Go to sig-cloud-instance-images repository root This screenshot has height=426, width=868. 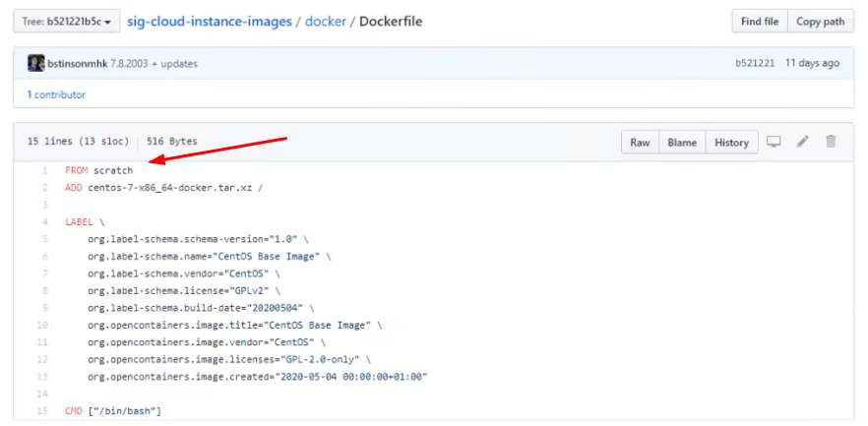(x=210, y=21)
